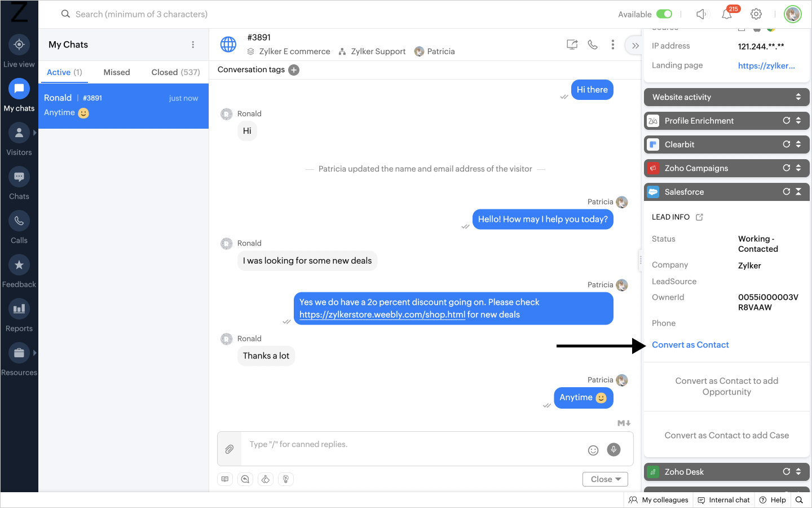Open notifications bell with 215 badge
The image size is (812, 508).
[727, 14]
